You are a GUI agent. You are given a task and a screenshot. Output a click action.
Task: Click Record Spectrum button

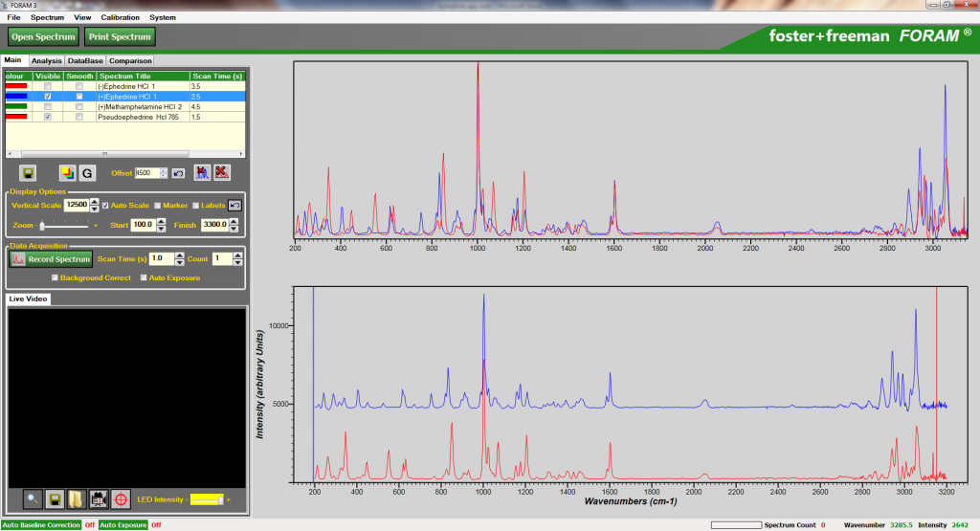[52, 258]
